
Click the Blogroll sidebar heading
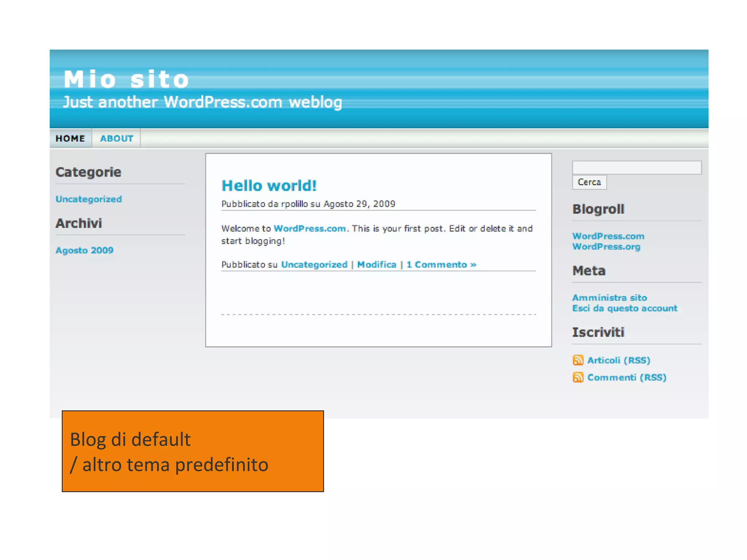click(598, 209)
